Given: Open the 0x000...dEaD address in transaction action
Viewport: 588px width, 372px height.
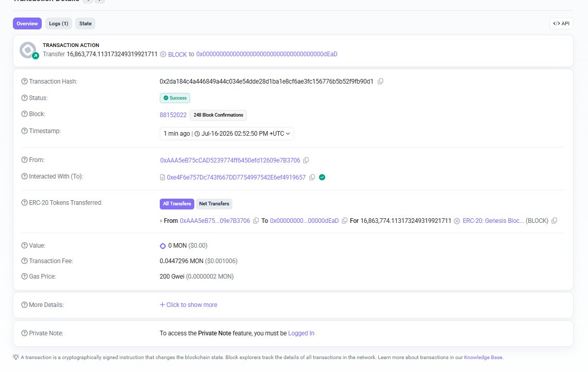Looking at the screenshot, I should pyautogui.click(x=266, y=54).
